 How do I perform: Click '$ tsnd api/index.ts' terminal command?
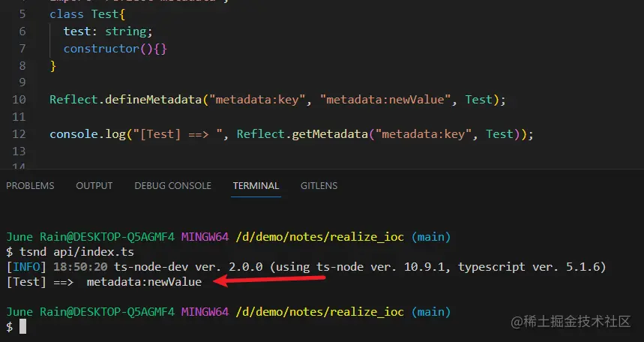[70, 251]
